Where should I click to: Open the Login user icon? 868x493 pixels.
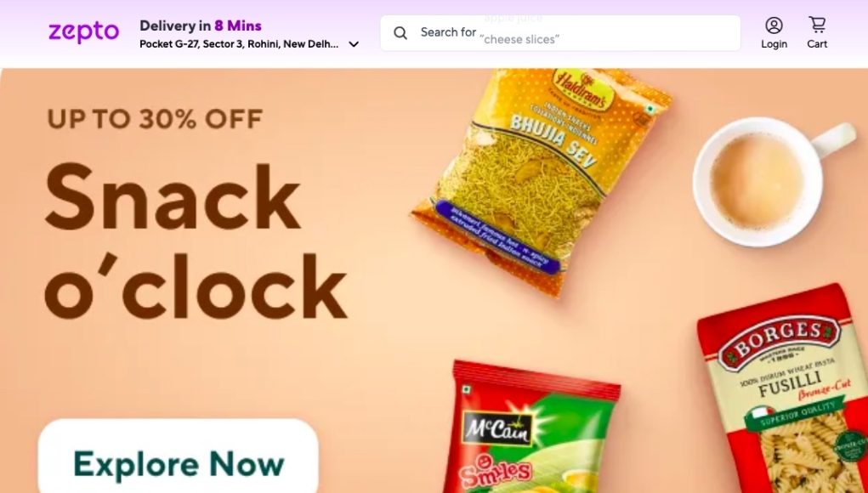774,25
